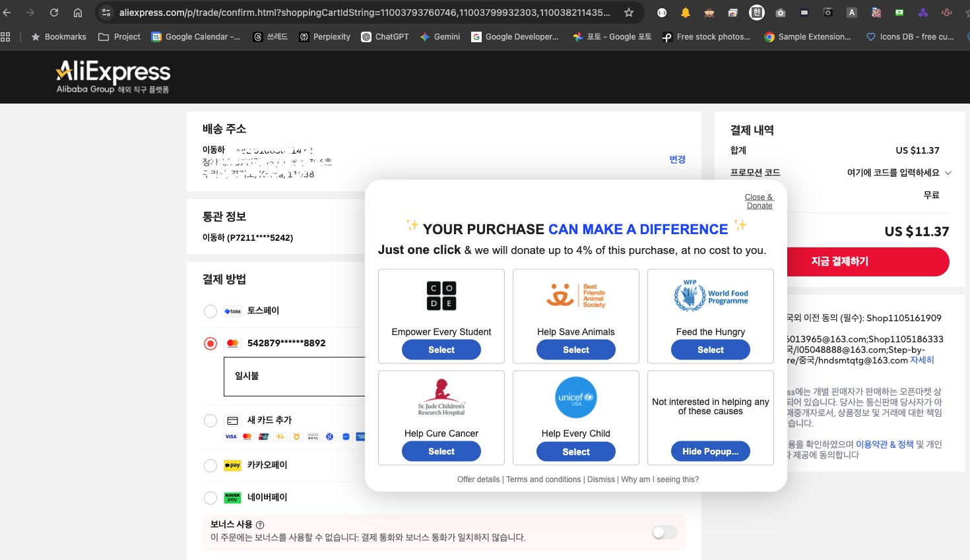Viewport: 970px width, 560px height.
Task: Select Feed the Hungry charity
Action: [711, 350]
